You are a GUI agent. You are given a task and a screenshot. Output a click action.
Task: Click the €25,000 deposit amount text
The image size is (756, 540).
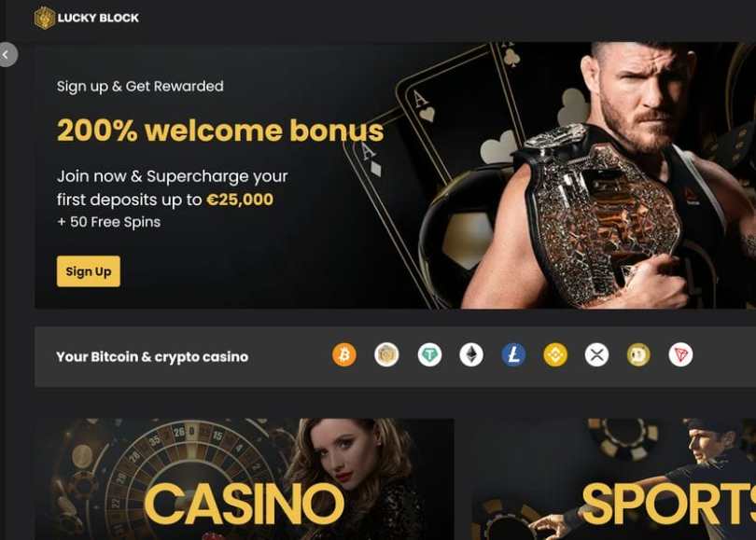coord(240,200)
